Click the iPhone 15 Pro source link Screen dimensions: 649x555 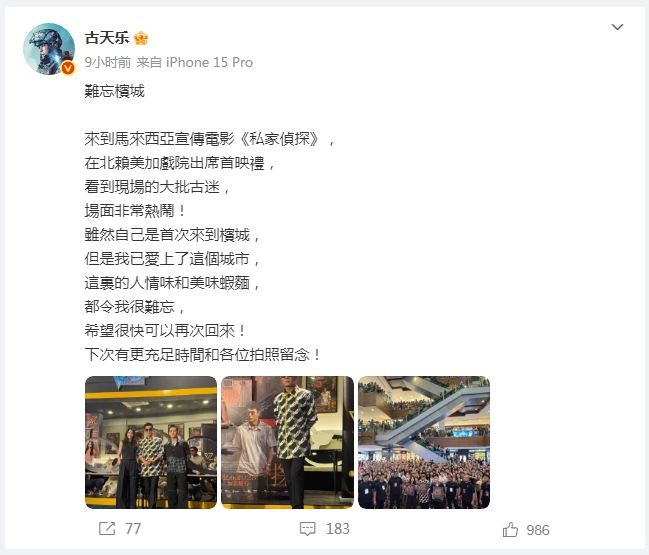coord(209,62)
